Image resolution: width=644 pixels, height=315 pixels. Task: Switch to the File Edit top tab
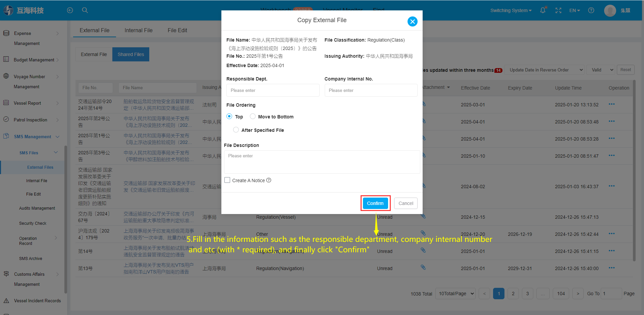click(x=177, y=30)
